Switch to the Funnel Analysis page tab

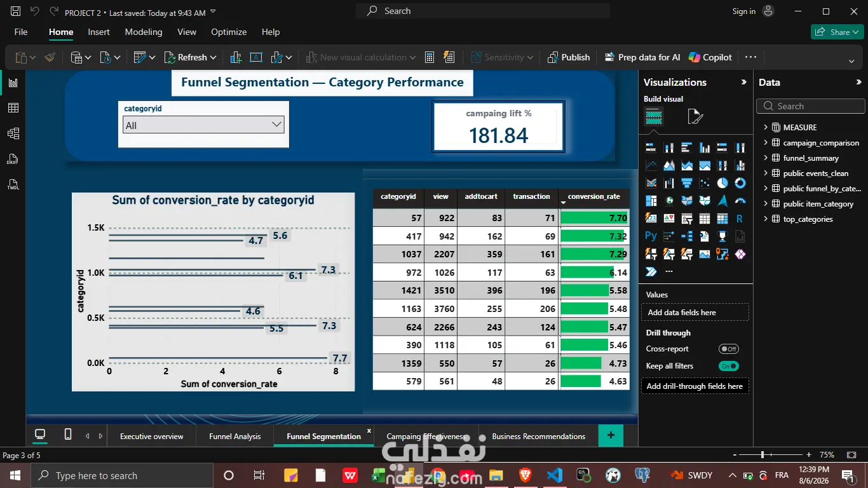pos(235,437)
